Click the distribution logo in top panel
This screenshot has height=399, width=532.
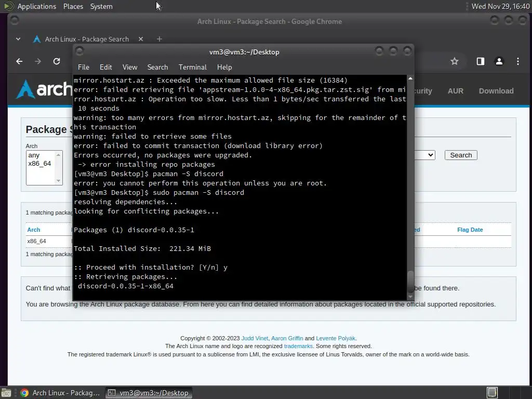8,6
